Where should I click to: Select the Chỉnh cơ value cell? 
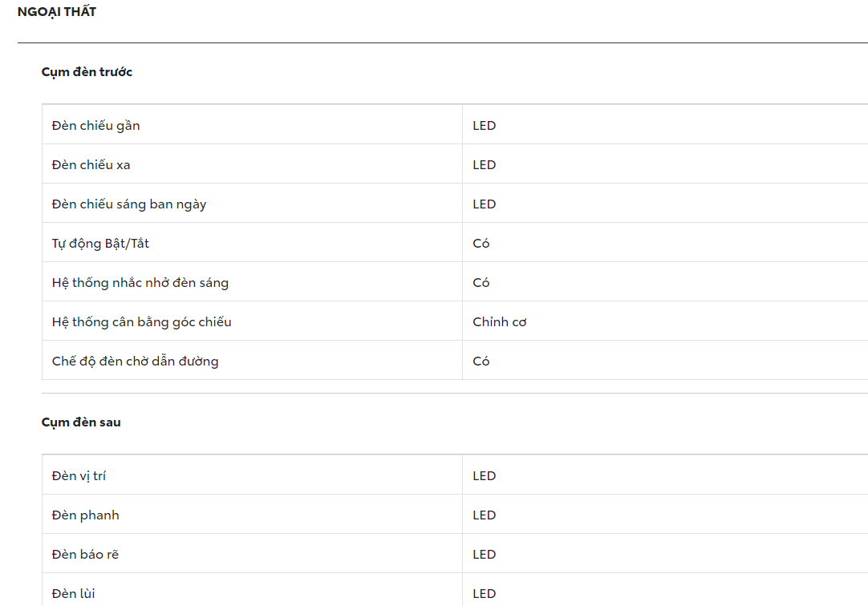(x=499, y=322)
